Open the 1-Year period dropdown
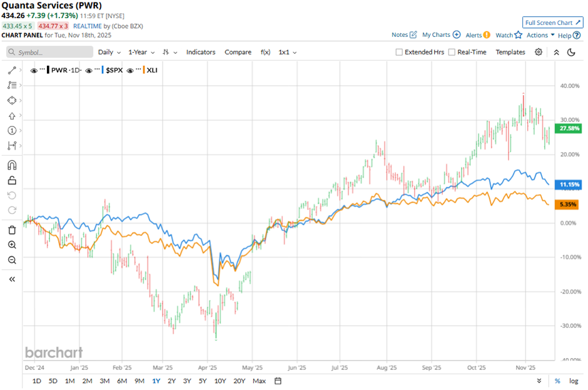The height and width of the screenshot is (390, 588). (141, 52)
